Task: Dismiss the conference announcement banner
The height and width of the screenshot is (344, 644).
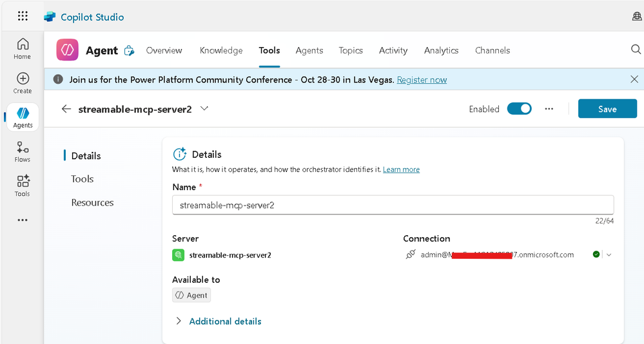Action: tap(634, 80)
